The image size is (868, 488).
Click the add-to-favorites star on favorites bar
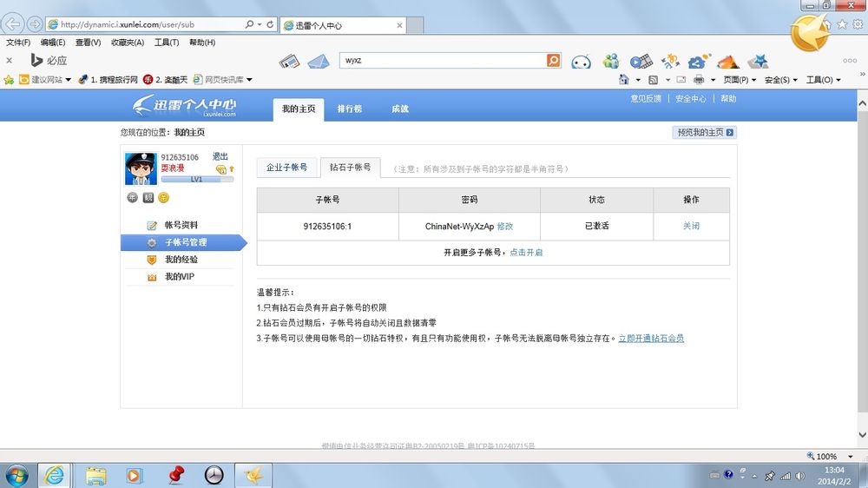9,80
